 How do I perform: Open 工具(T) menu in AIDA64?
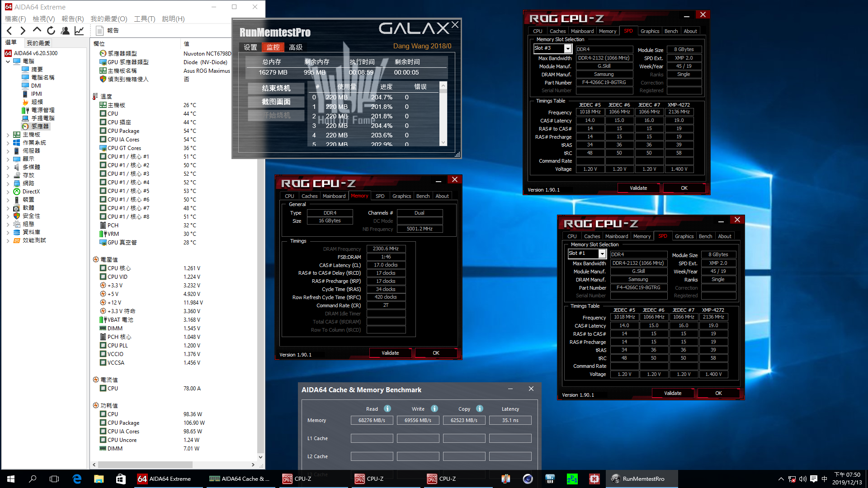(x=145, y=19)
